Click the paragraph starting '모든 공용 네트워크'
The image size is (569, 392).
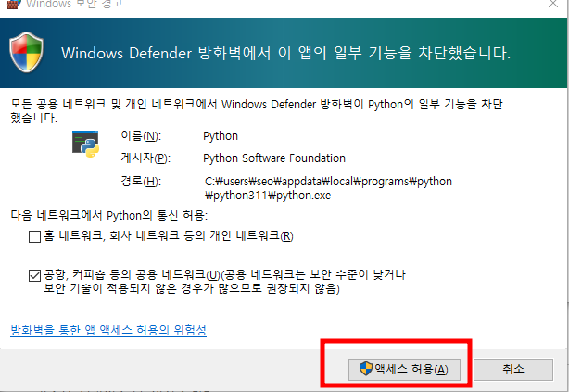point(256,111)
